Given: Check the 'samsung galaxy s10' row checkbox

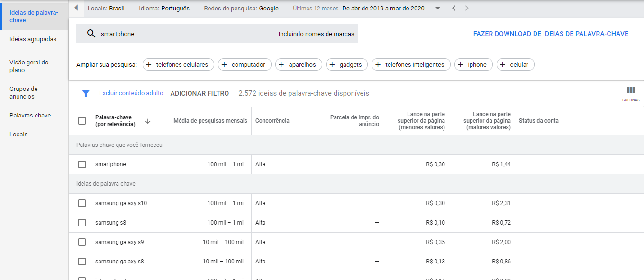Looking at the screenshot, I should (x=82, y=203).
